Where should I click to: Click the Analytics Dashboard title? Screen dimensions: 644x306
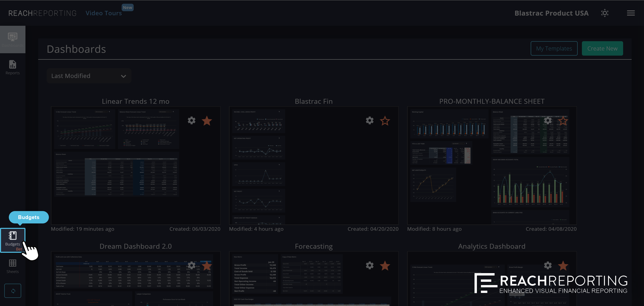(x=492, y=246)
